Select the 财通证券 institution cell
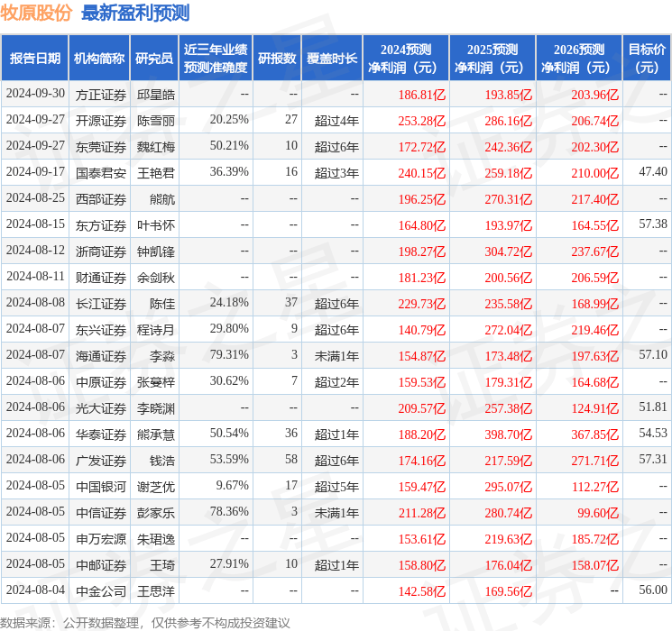The width and height of the screenshot is (672, 631). click(101, 278)
